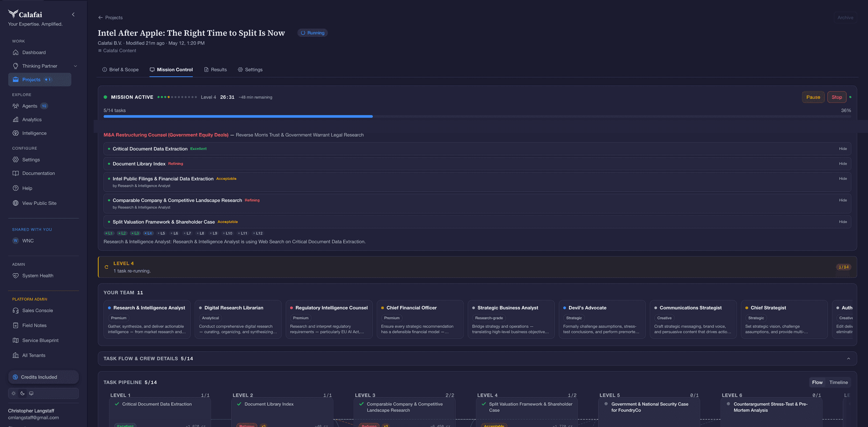This screenshot has height=427, width=868.
Task: Click the Analytics bar chart icon
Action: [x=16, y=119]
